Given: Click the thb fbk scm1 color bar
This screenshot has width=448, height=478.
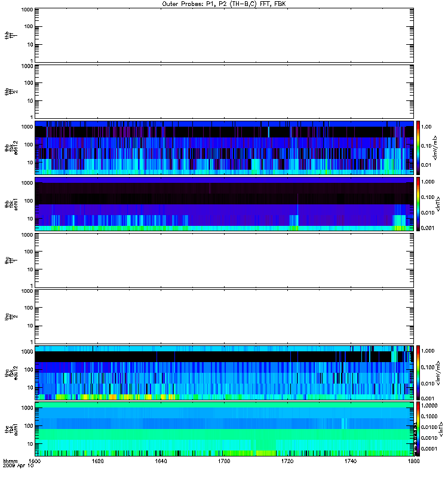Looking at the screenshot, I should (418, 204).
